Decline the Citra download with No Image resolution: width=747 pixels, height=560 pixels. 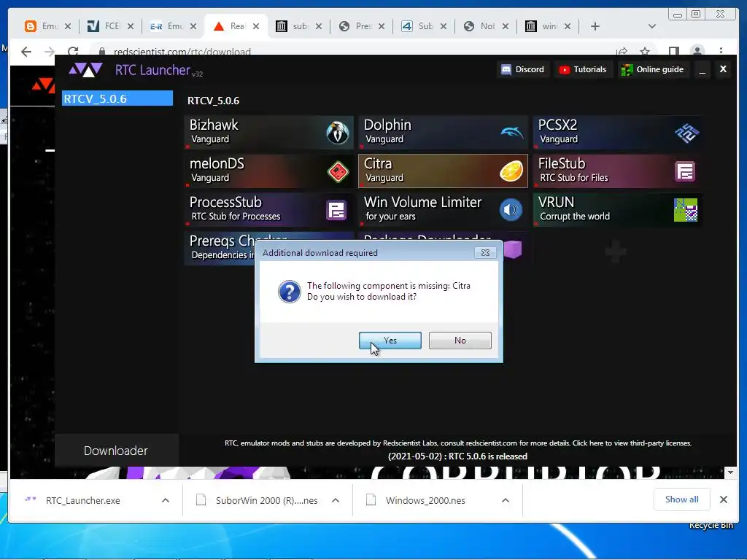tap(460, 341)
